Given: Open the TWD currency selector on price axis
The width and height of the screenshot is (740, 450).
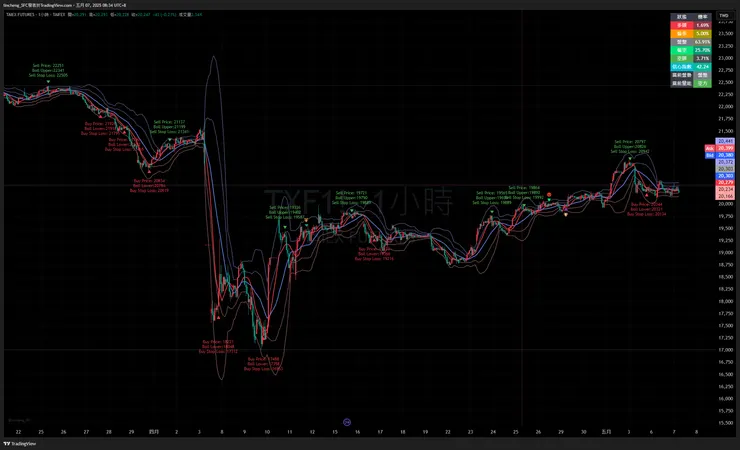Looking at the screenshot, I should pyautogui.click(x=724, y=16).
